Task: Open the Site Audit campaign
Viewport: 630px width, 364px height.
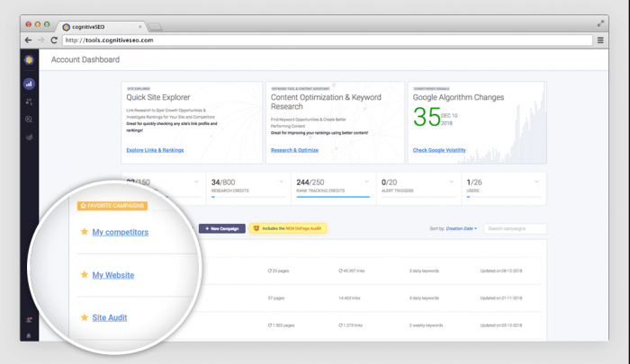Action: [x=110, y=317]
